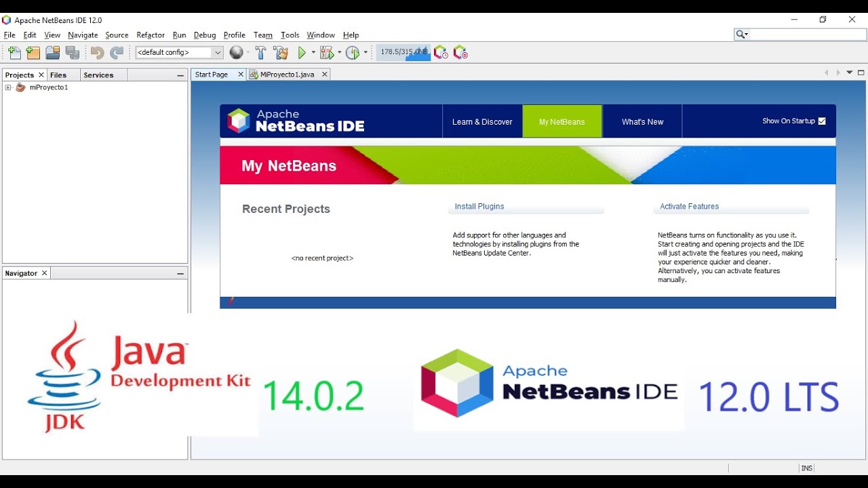Click the globe browser icon in toolbar

tap(236, 52)
